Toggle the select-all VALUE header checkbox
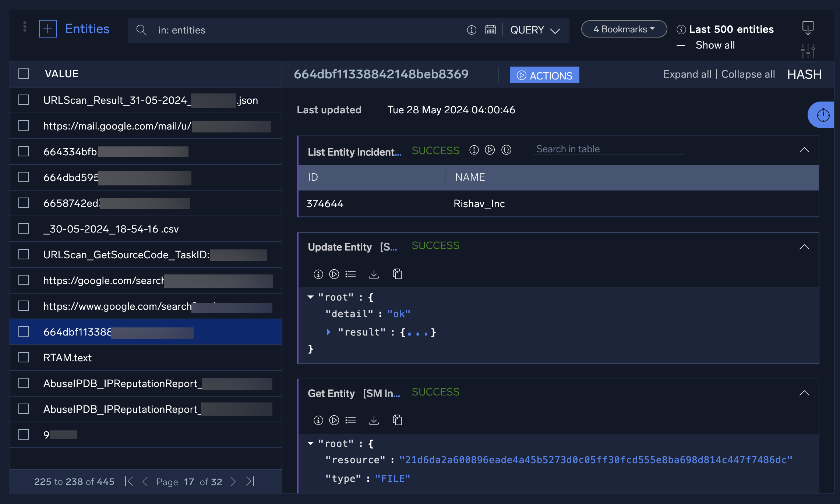 [24, 74]
